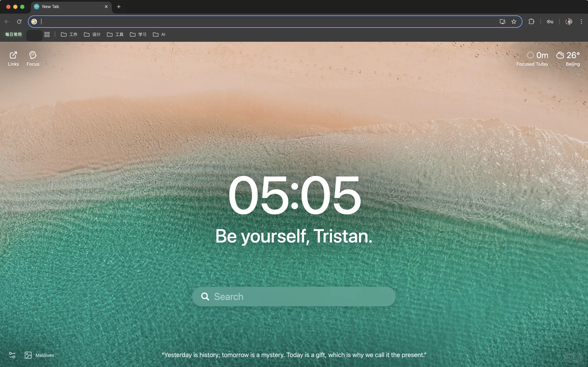Close the New Tab tab
The width and height of the screenshot is (588, 367).
point(106,6)
